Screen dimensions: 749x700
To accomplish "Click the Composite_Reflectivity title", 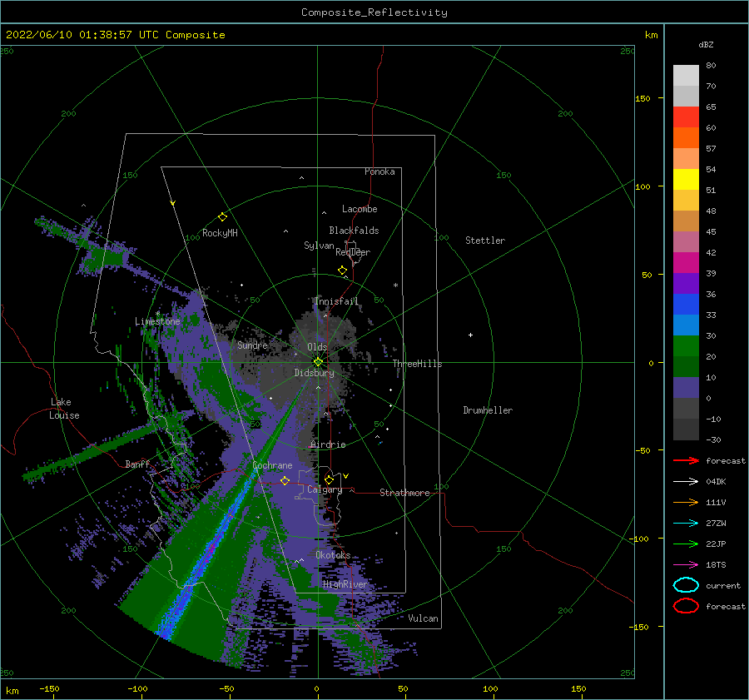I will coord(374,12).
